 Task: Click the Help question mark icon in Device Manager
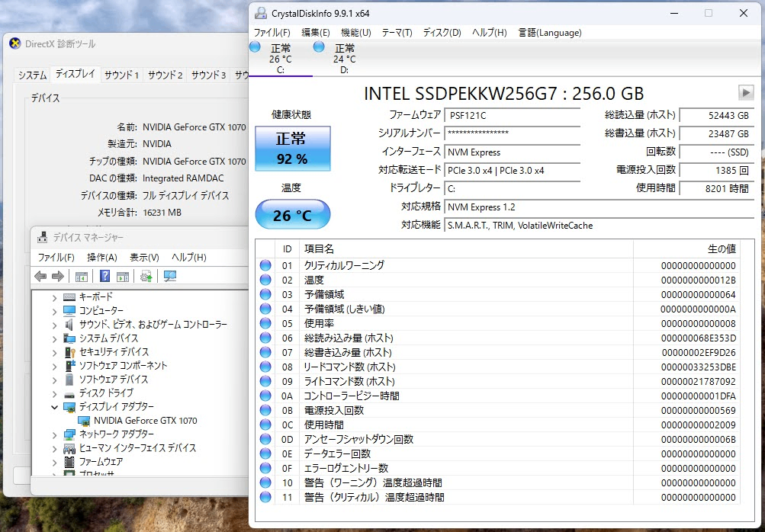(x=104, y=276)
